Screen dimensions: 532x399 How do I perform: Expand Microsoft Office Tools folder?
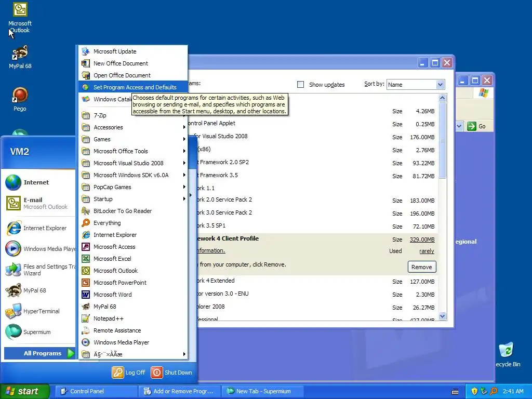coord(132,151)
